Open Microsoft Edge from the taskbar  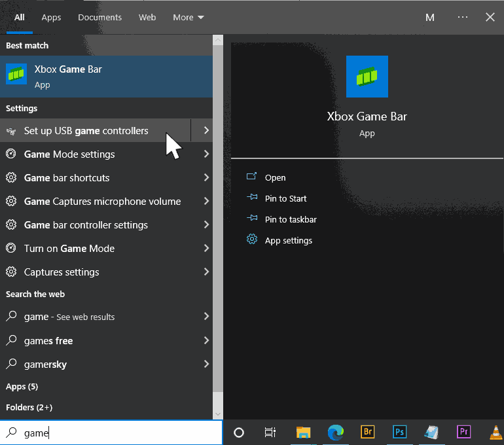click(335, 432)
